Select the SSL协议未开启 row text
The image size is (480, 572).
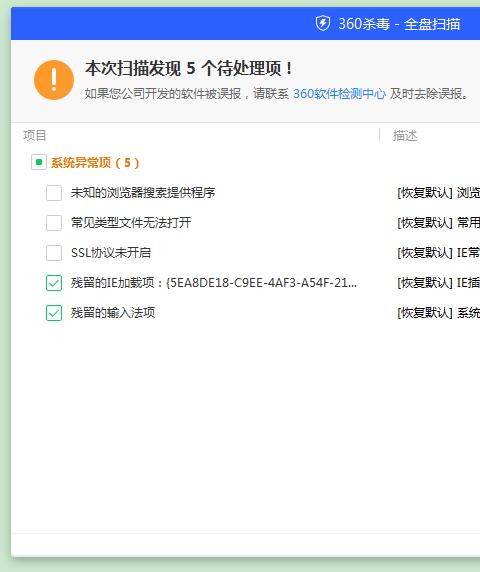[x=111, y=252]
